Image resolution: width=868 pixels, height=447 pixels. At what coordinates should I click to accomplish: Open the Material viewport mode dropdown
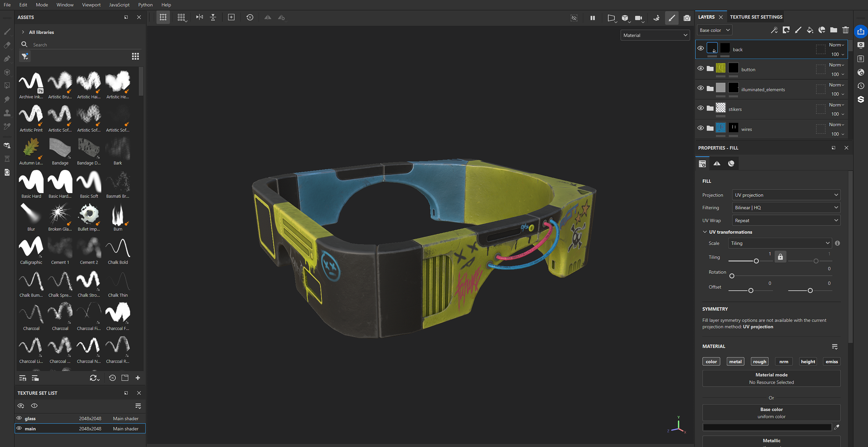(655, 35)
